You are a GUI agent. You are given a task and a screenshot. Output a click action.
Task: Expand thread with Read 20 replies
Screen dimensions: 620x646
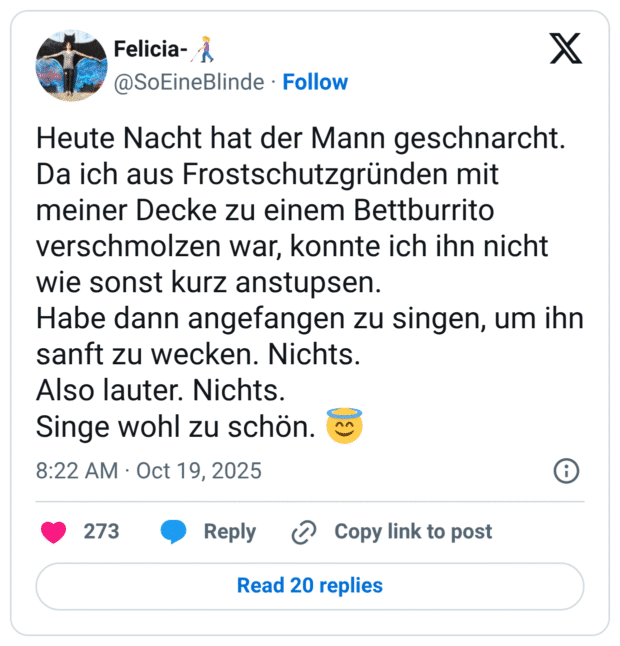(x=309, y=585)
